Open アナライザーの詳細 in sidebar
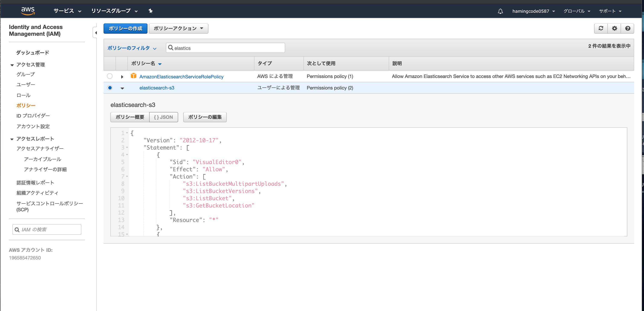The height and width of the screenshot is (311, 644). (45, 169)
